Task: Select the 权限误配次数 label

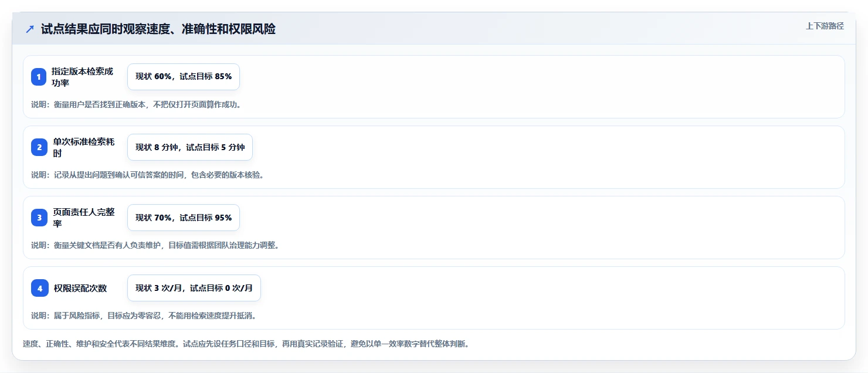Action: pos(80,288)
